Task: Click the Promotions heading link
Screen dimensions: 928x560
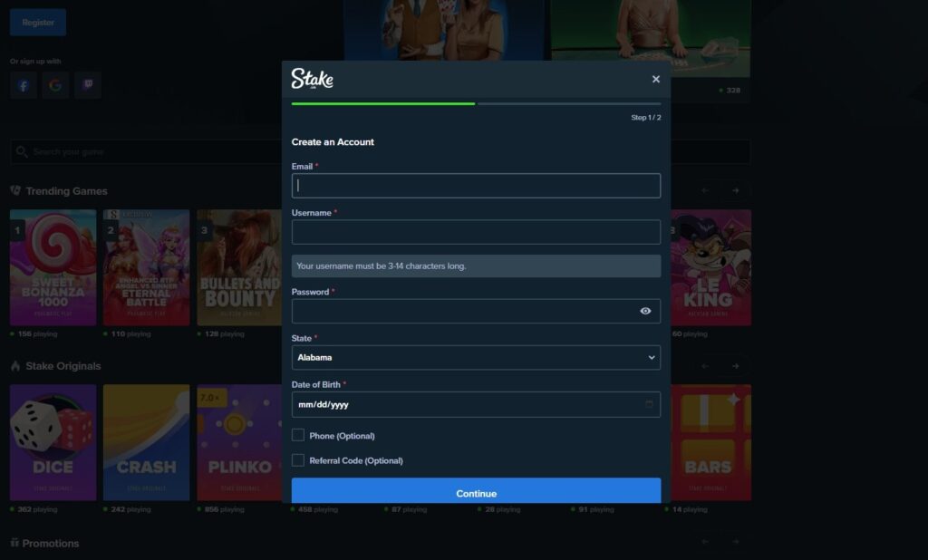Action: tap(51, 544)
